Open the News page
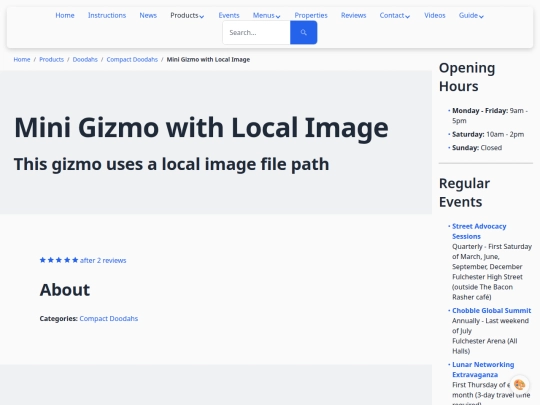Screen dimensions: 540x405 (148, 15)
